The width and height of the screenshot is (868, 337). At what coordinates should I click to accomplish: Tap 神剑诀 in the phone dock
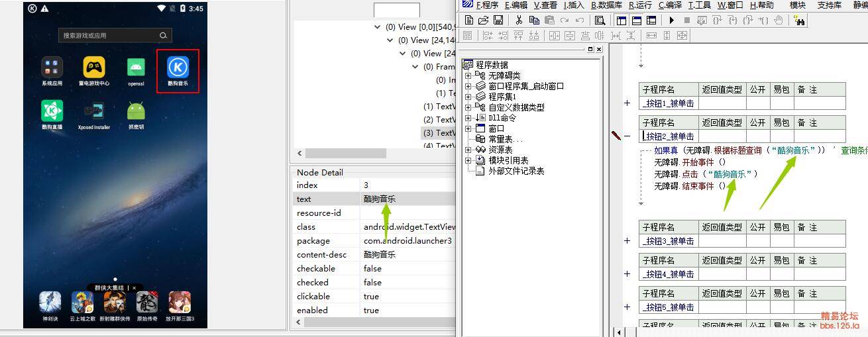click(50, 307)
